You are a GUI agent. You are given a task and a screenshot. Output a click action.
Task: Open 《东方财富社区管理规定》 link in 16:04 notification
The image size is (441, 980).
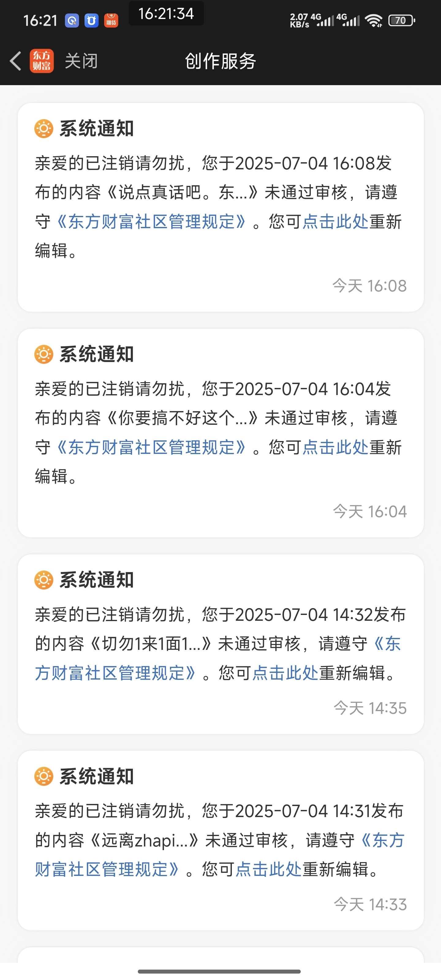point(151,447)
